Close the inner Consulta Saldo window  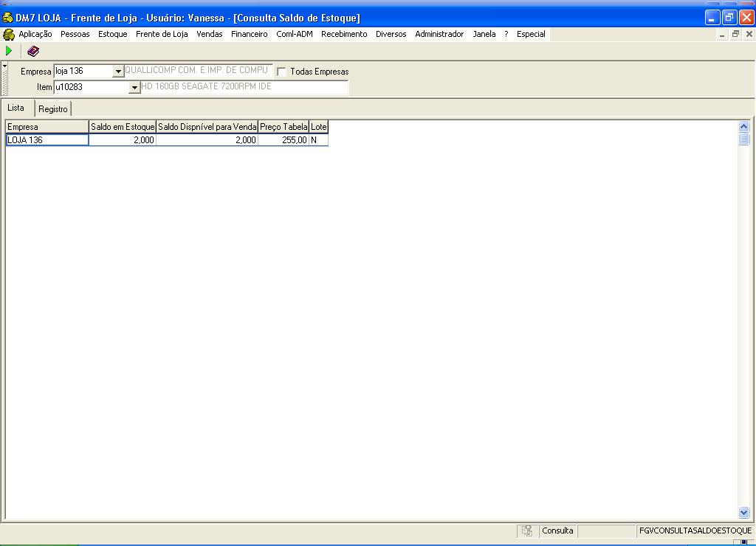point(749,34)
